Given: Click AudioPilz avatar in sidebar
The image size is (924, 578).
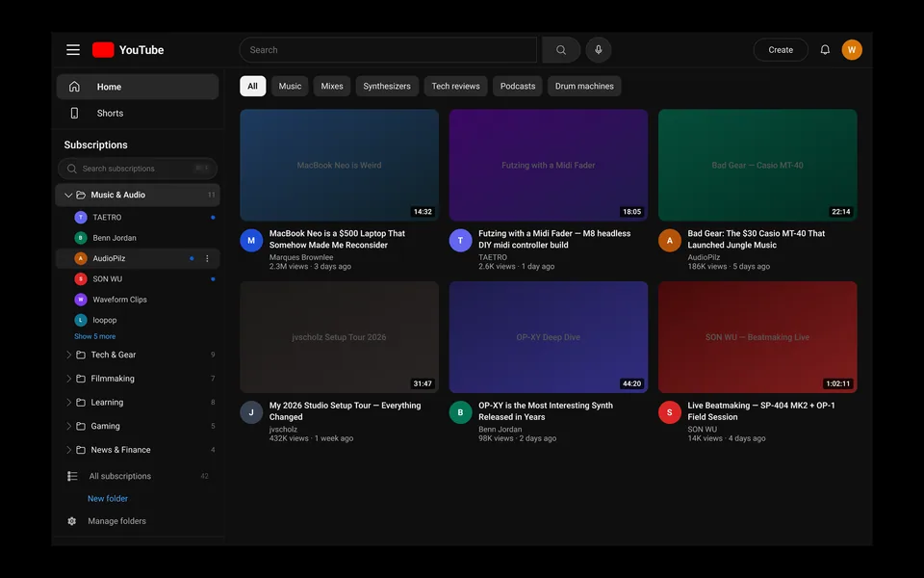Looking at the screenshot, I should (81, 258).
